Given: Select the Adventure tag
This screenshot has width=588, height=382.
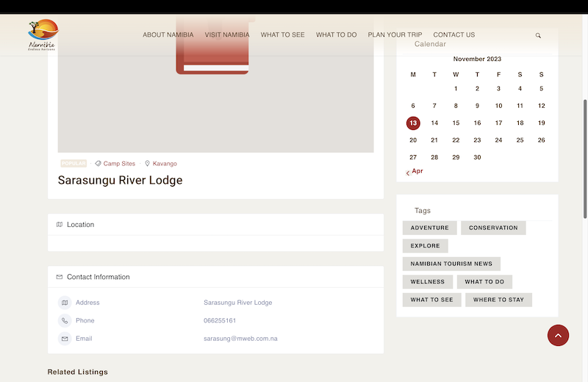Looking at the screenshot, I should (x=429, y=228).
